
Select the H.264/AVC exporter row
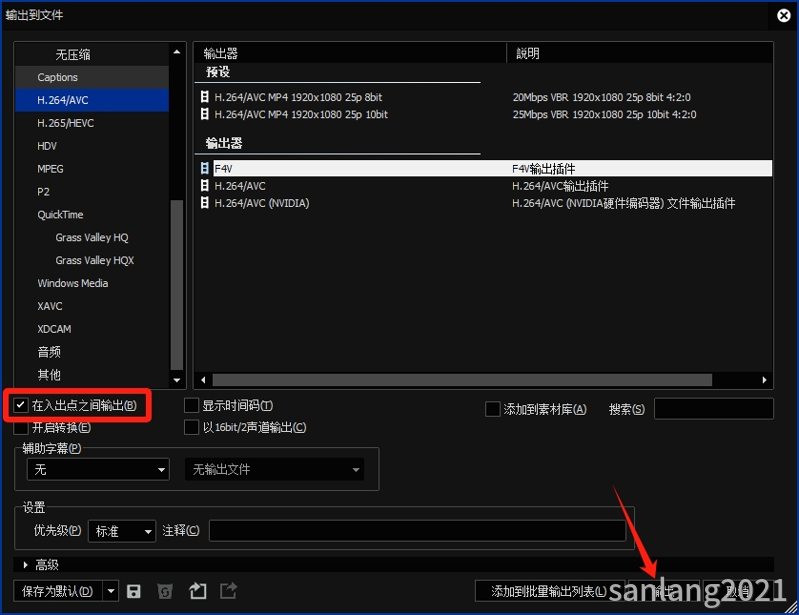tap(484, 186)
